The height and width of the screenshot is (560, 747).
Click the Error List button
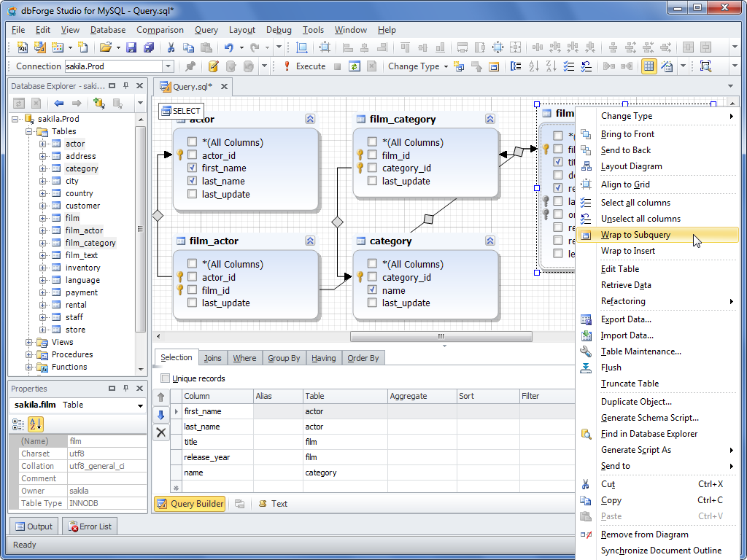(90, 526)
